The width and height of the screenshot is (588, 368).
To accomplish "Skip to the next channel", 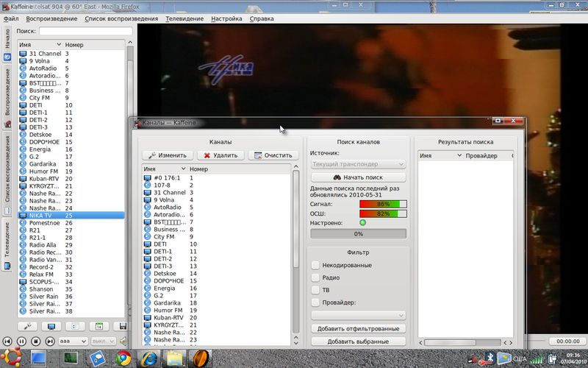I will tap(50, 342).
